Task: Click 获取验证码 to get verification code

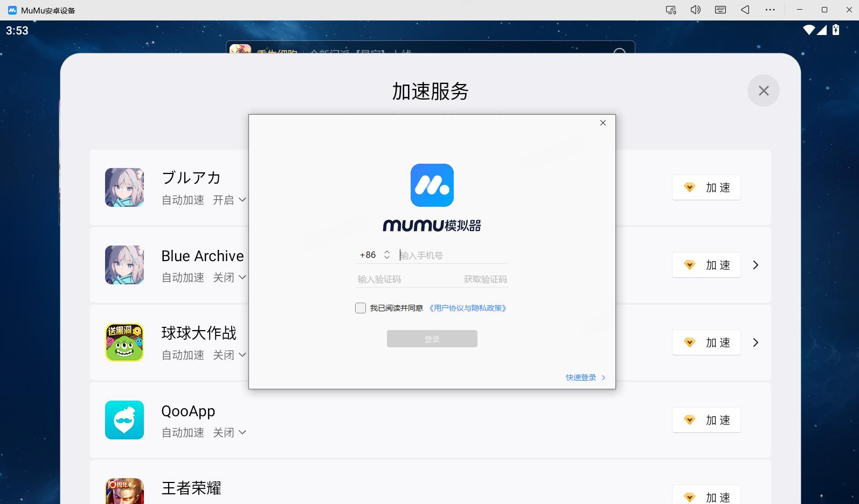Action: (x=485, y=279)
